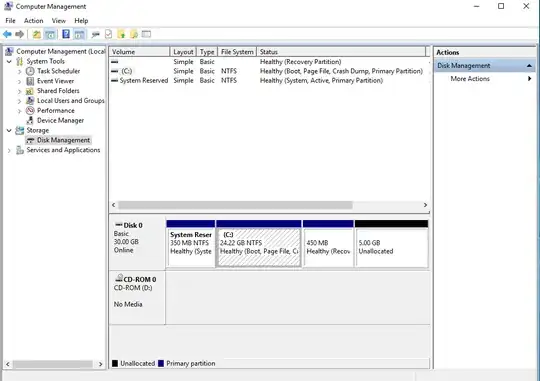Click the blue Back arrow in toolbar
This screenshot has height=381, width=540.
pos(7,34)
